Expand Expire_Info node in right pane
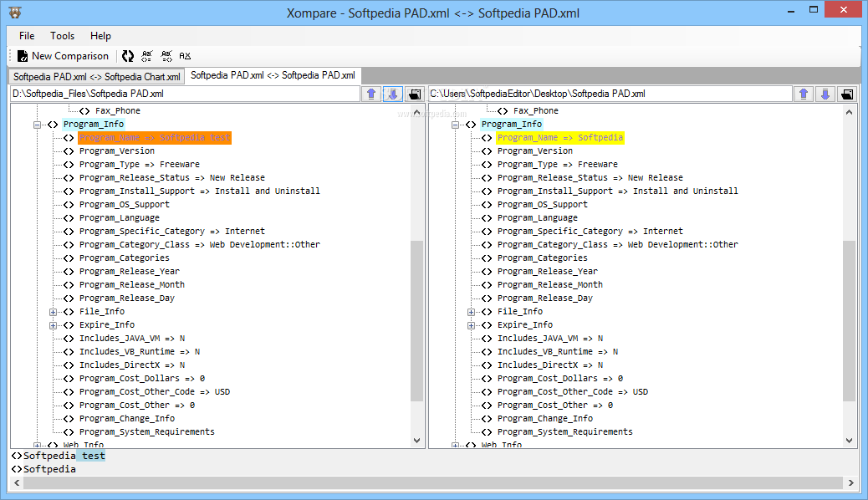 click(x=471, y=325)
